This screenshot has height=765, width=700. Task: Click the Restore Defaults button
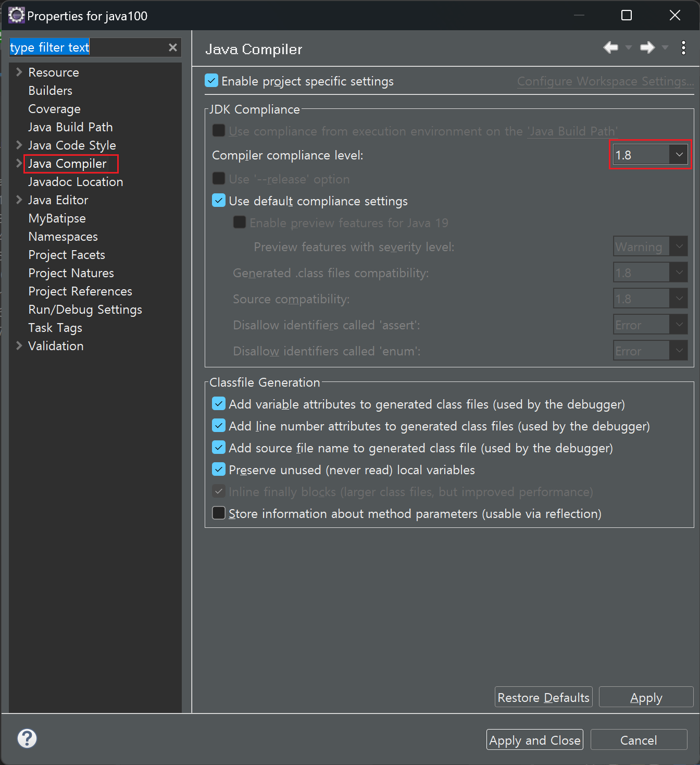click(x=544, y=697)
